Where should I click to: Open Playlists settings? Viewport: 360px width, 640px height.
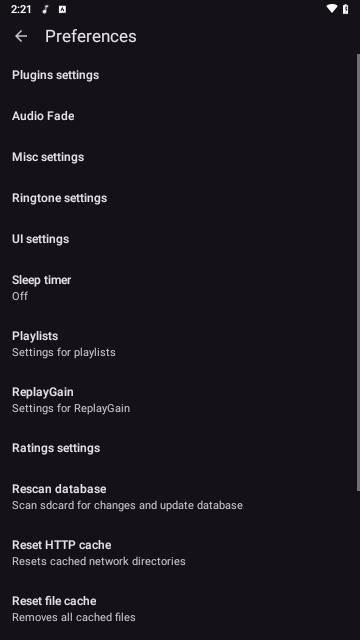(178, 344)
